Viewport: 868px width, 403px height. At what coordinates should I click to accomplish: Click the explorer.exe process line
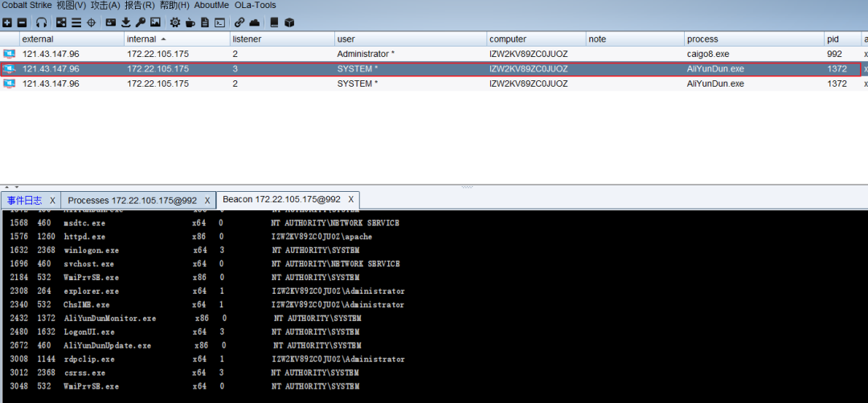coord(207,291)
